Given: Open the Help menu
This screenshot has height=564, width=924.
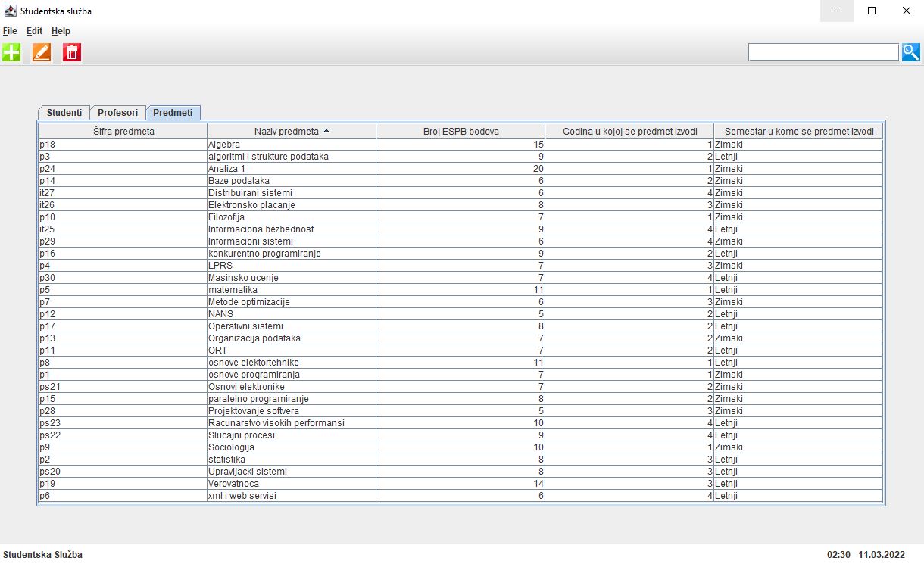Looking at the screenshot, I should 61,31.
